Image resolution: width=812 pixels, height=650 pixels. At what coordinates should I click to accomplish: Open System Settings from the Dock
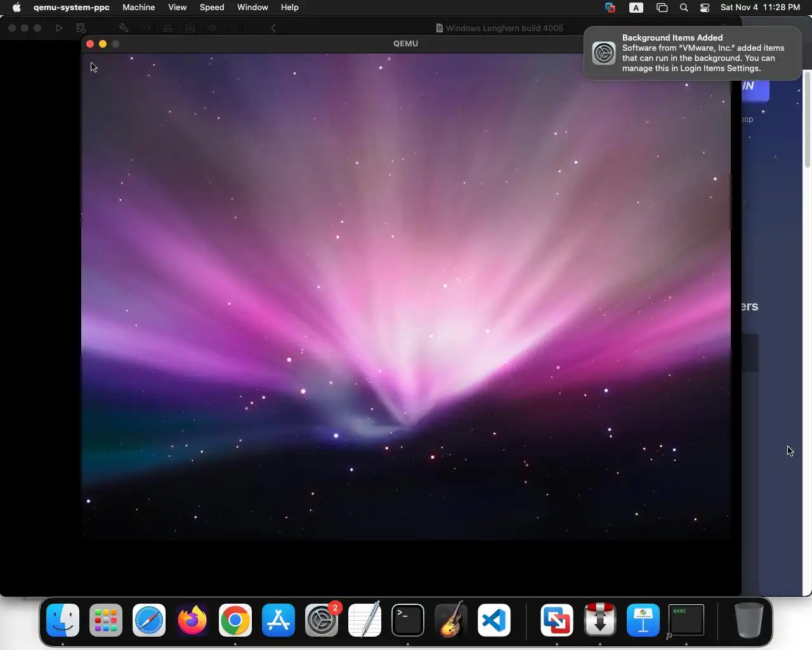[322, 620]
